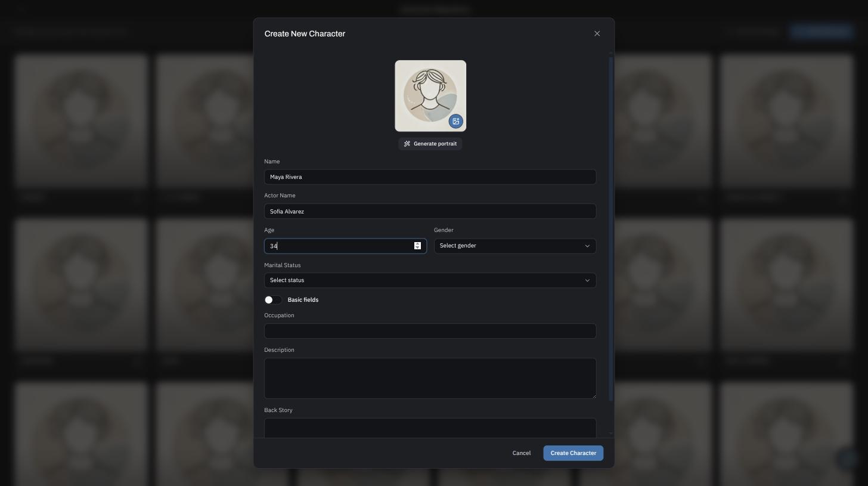Click the Back Story text area
The width and height of the screenshot is (868, 486).
pyautogui.click(x=430, y=428)
